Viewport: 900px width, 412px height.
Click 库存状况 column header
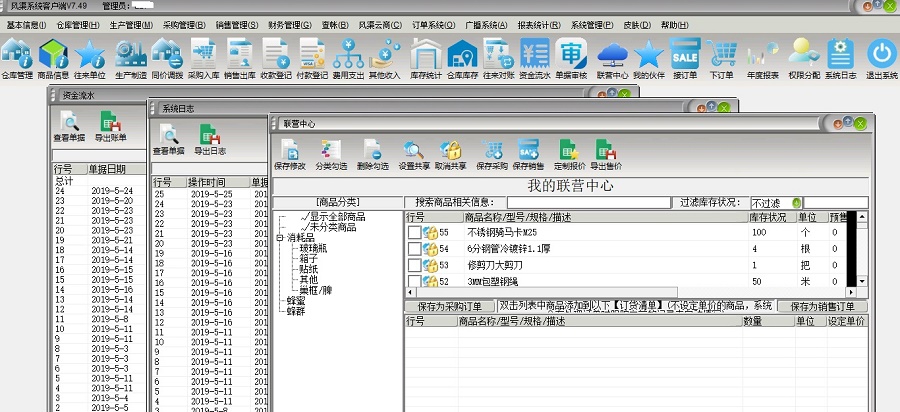tap(772, 217)
